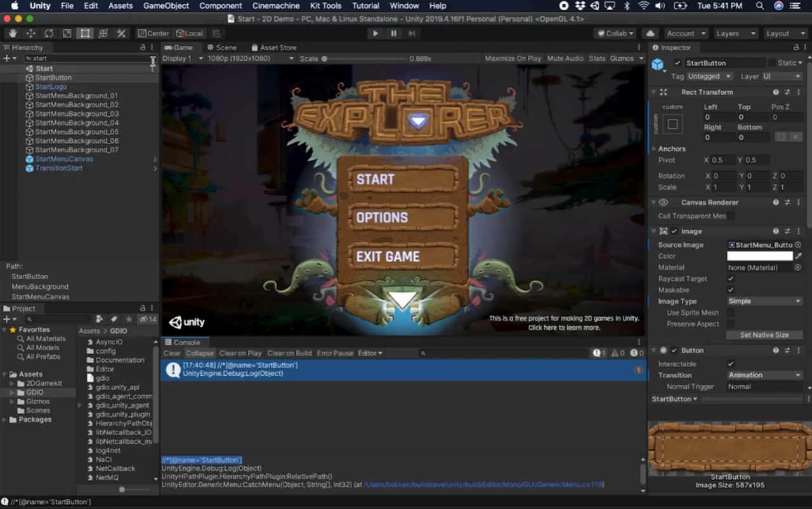Select the Scale tool
Viewport: 812px width, 509px height.
67,34
